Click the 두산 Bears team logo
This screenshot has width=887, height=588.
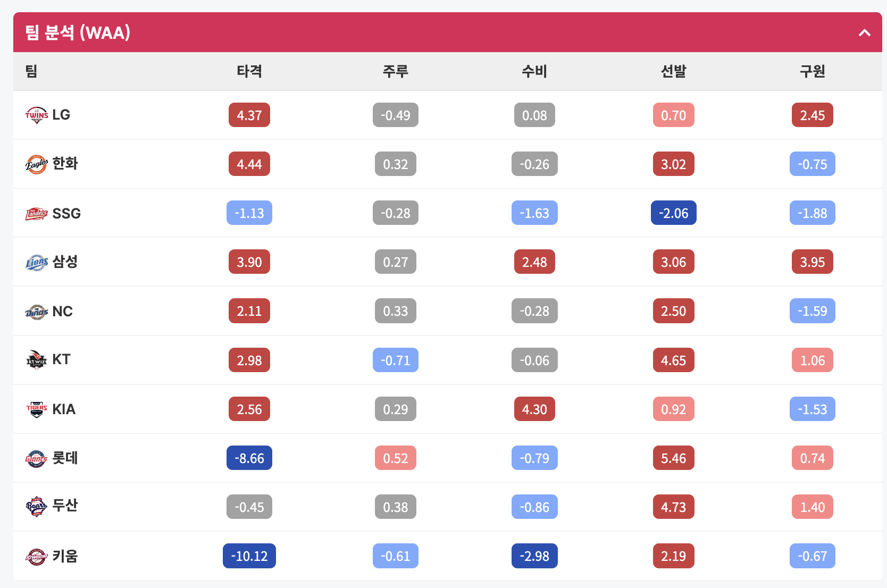(37, 507)
